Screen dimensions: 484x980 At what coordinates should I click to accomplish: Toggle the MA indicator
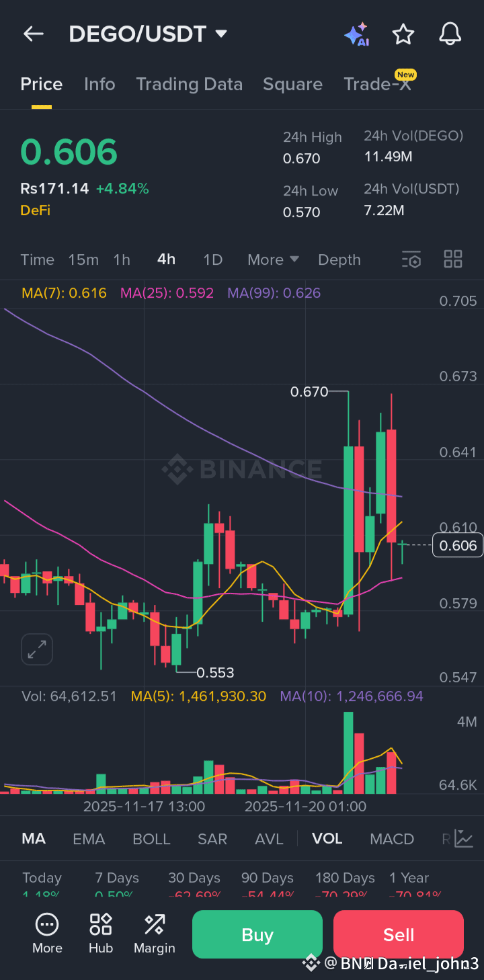34,838
